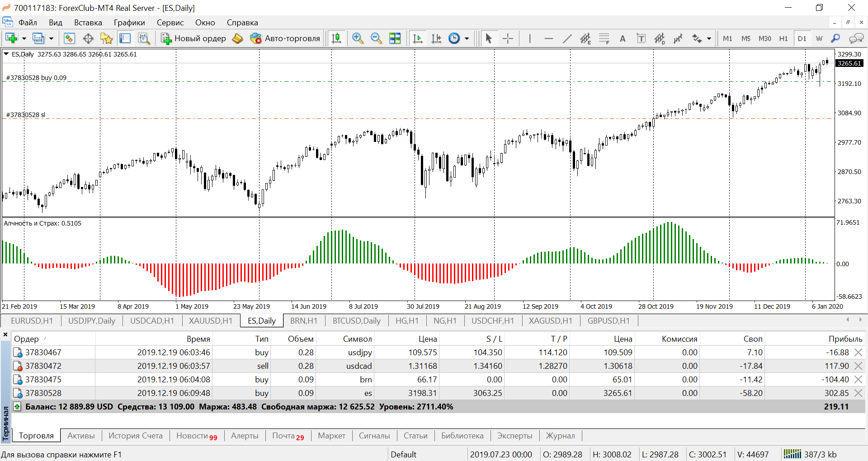Switch to candlestick chart type icon
The image size is (868, 461).
[x=336, y=38]
